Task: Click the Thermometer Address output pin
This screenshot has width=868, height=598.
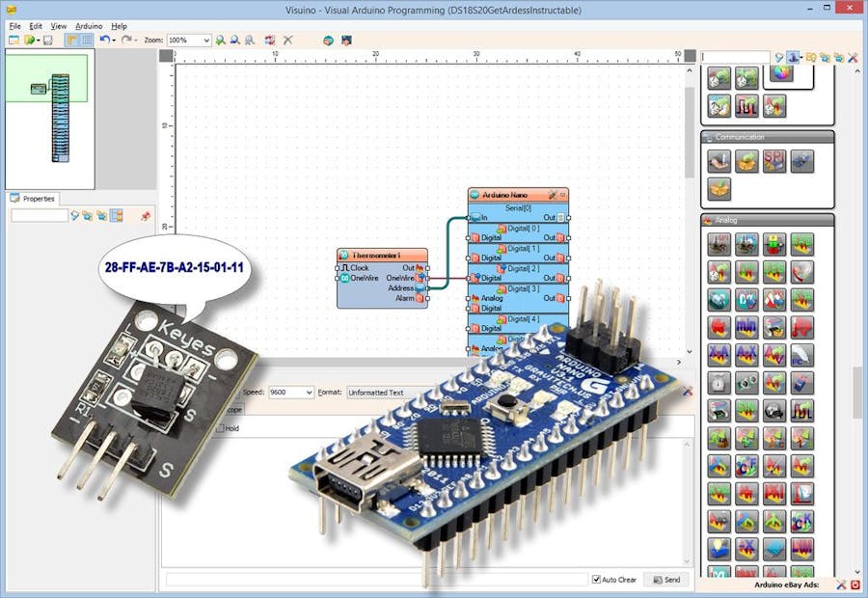Action: (x=422, y=287)
